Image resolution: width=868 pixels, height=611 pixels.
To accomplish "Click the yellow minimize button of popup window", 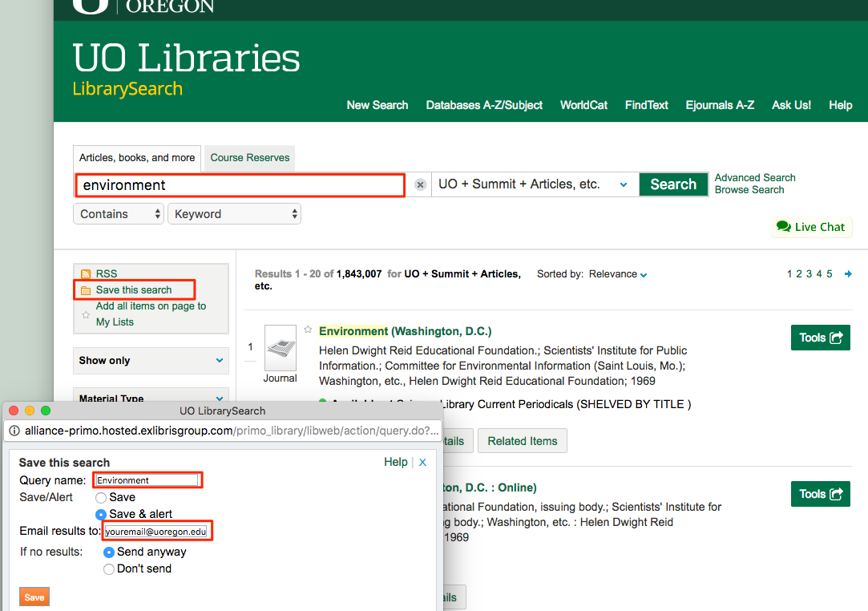I will click(x=30, y=411).
